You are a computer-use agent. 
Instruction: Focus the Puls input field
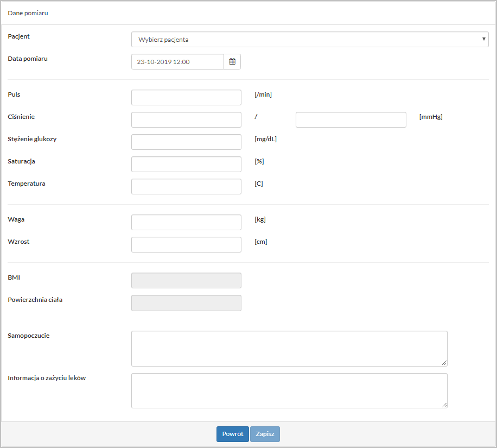[186, 98]
